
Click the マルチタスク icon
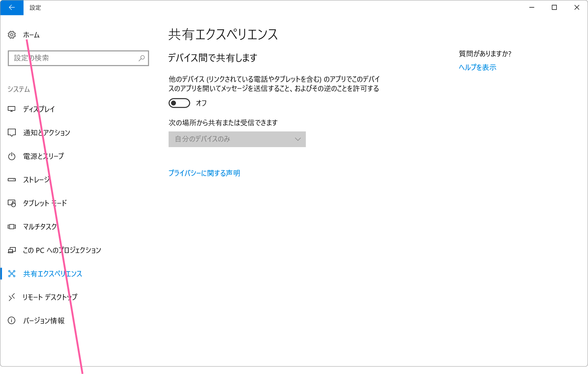point(12,227)
